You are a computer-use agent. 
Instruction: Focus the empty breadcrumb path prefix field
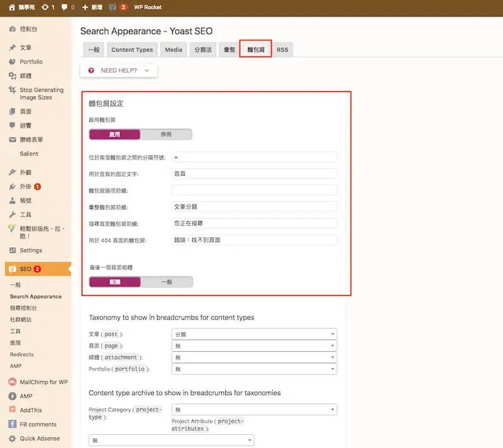pos(254,190)
